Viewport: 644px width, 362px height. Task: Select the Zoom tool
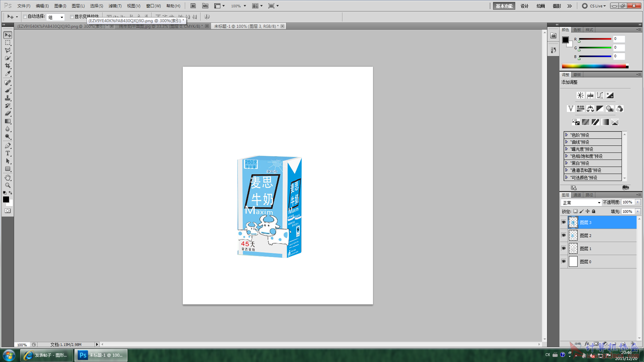coord(8,185)
